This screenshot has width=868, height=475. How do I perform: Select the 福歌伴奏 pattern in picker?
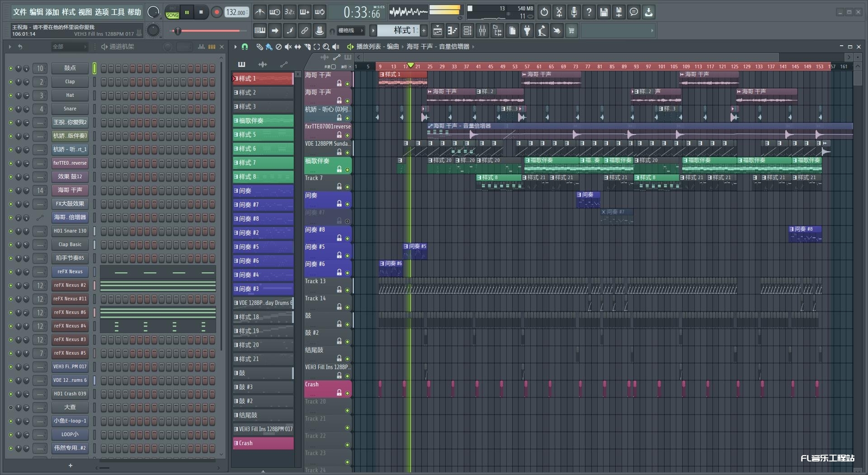point(263,121)
